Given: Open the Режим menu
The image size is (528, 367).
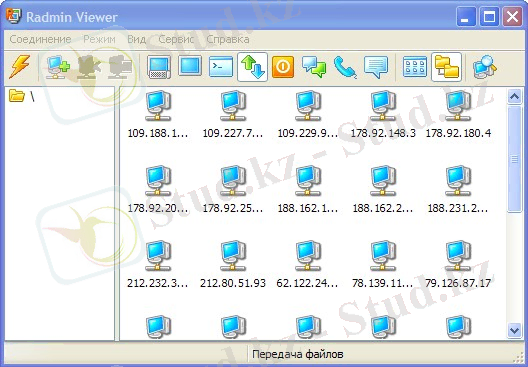Looking at the screenshot, I should (99, 39).
